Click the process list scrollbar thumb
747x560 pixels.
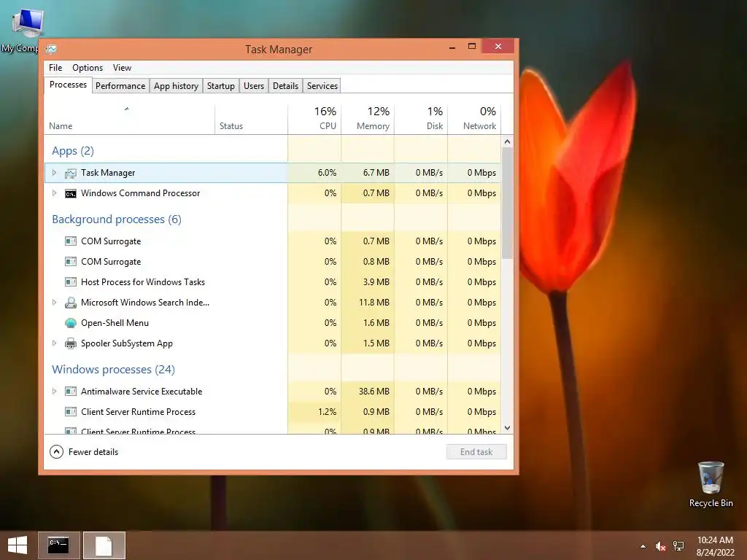508,203
